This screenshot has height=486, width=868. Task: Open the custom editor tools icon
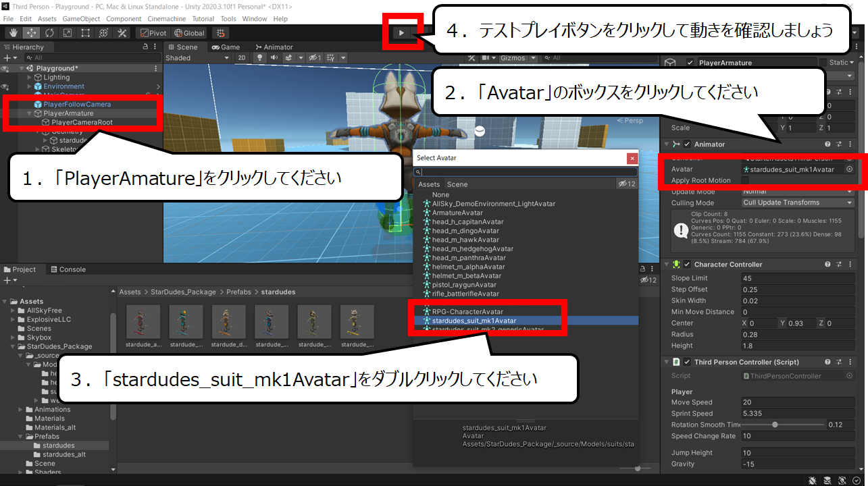pos(122,32)
